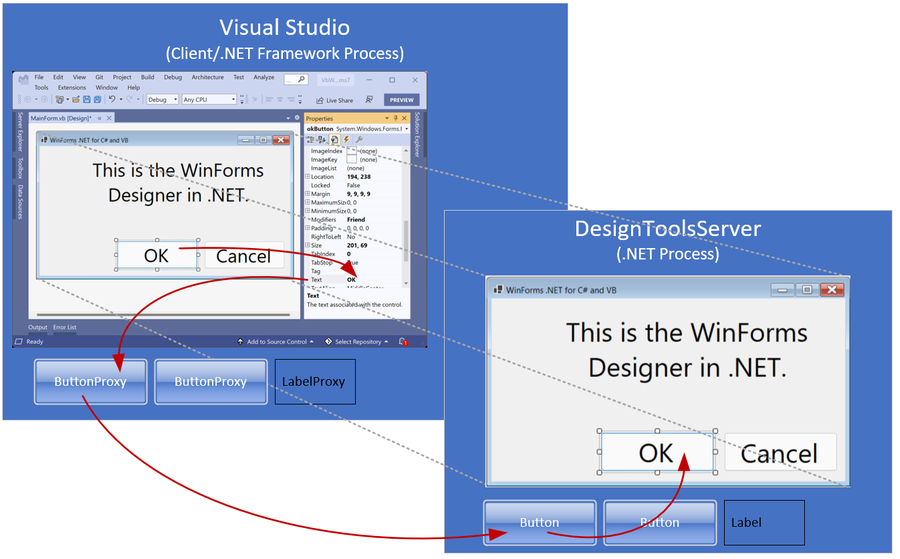
Task: Toggle pin on the Properties panel
Action: click(395, 118)
